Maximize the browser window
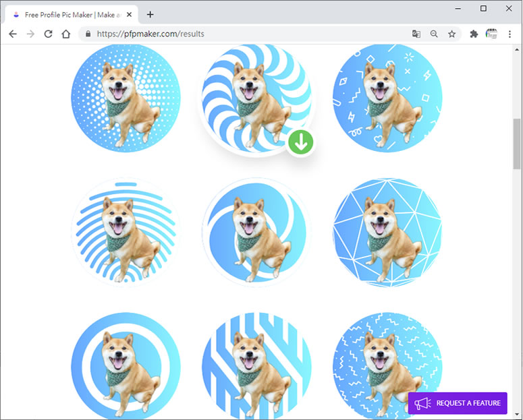 pos(483,9)
